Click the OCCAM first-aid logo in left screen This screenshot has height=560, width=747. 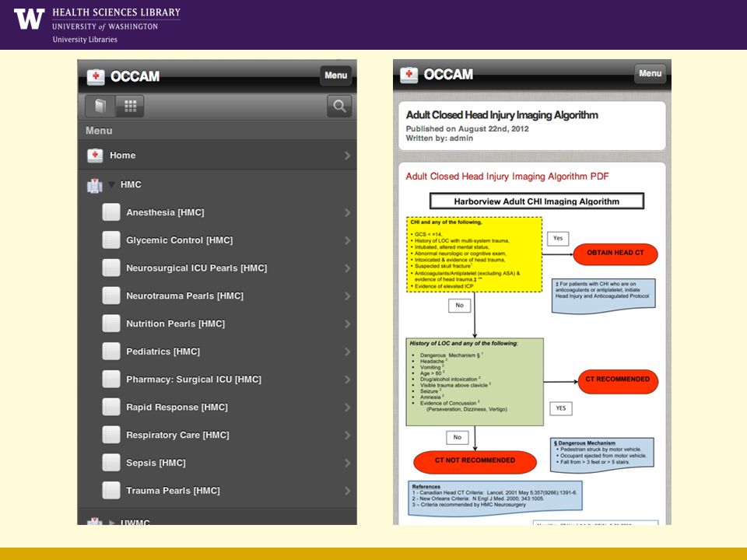click(96, 77)
